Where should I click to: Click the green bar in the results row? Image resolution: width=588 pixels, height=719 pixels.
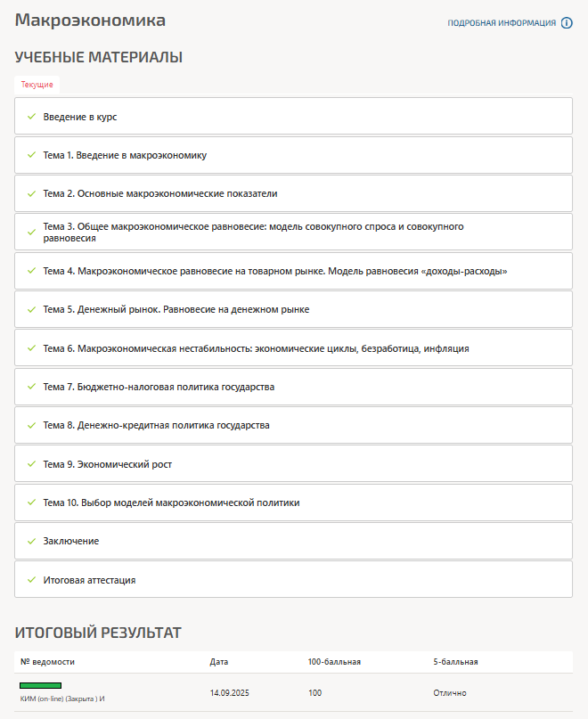click(x=41, y=685)
